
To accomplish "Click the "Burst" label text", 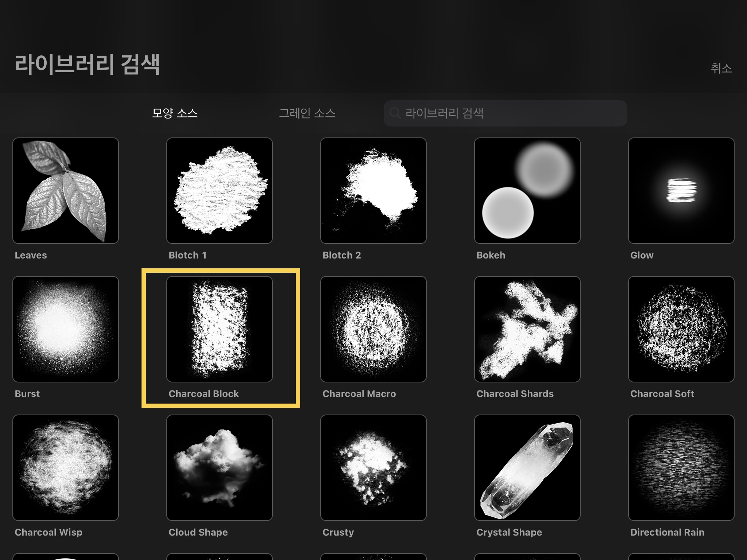I will click(x=27, y=394).
